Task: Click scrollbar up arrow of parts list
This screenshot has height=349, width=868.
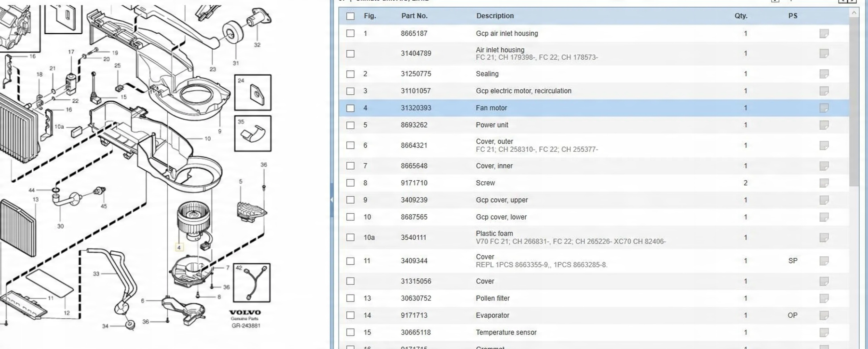Action: pos(854,13)
